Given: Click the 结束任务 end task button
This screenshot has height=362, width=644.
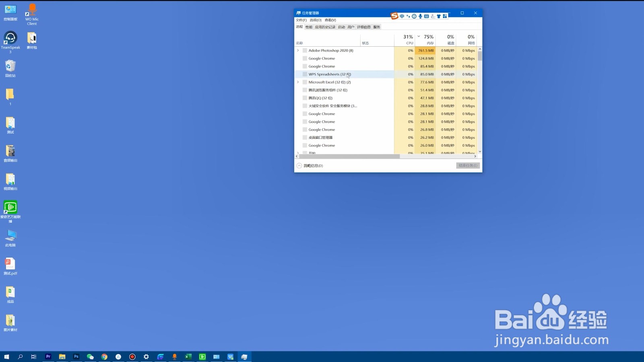Looking at the screenshot, I should click(468, 166).
